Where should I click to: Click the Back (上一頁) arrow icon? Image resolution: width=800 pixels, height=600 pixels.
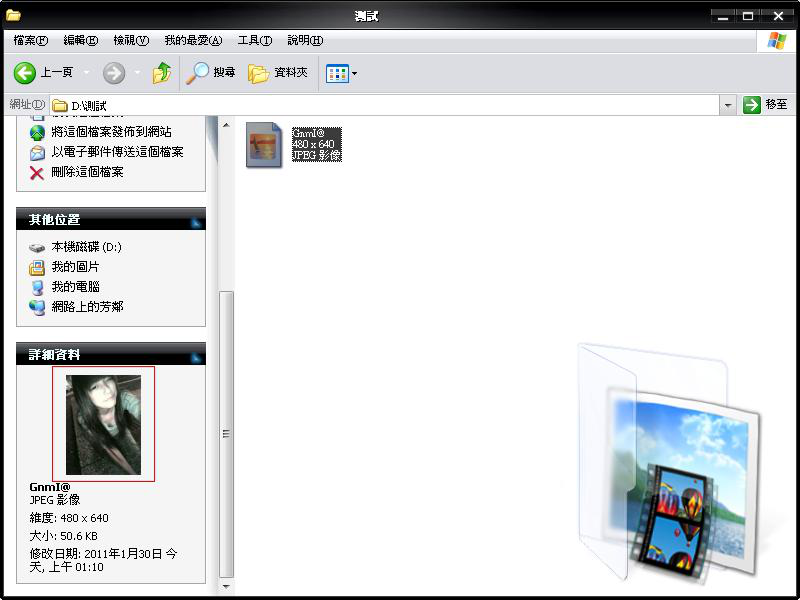[x=25, y=73]
